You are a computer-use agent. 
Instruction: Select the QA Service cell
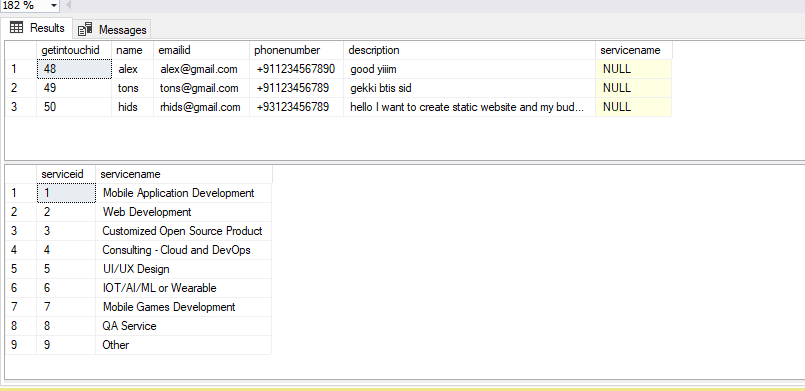point(183,326)
